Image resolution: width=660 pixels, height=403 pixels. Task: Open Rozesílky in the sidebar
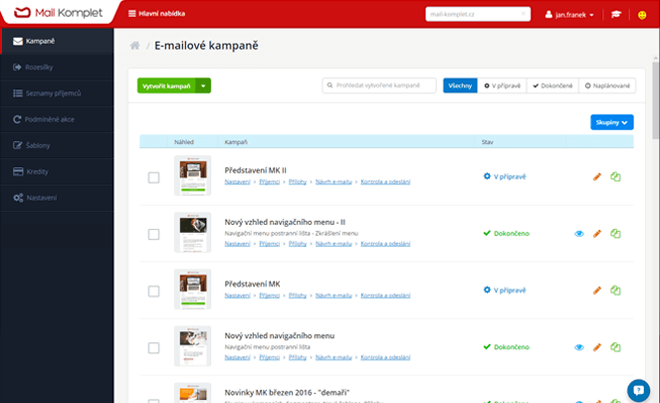pyautogui.click(x=57, y=67)
